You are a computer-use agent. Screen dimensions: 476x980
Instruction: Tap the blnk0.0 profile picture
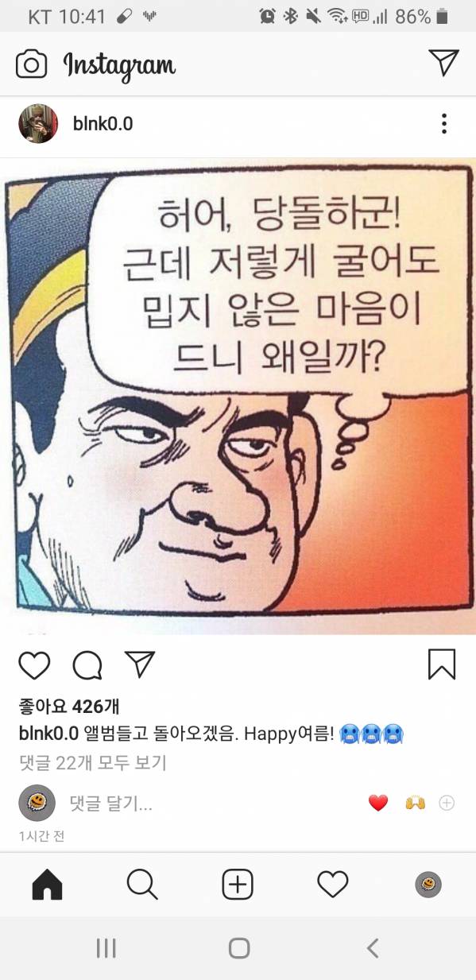tap(38, 123)
